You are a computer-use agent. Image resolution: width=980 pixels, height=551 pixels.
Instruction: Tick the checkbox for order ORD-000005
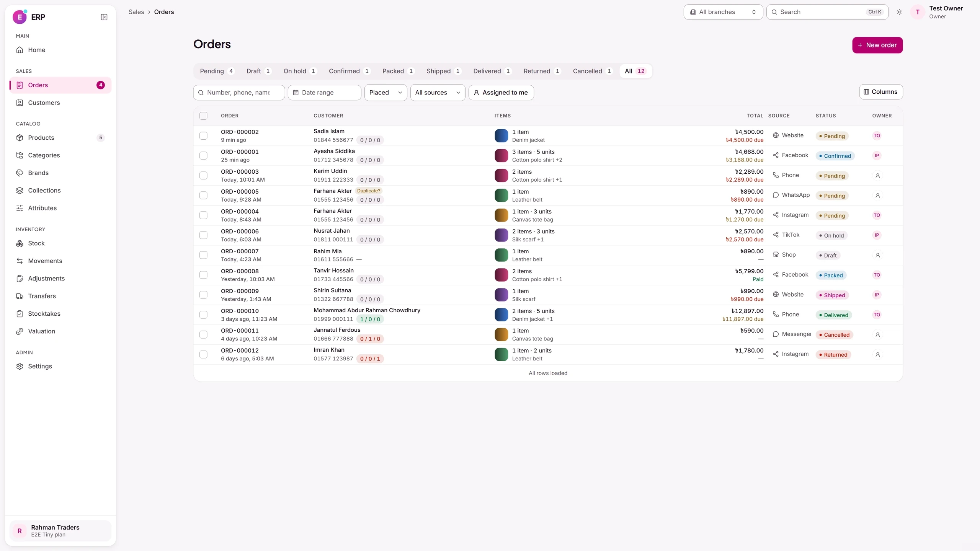click(x=203, y=196)
